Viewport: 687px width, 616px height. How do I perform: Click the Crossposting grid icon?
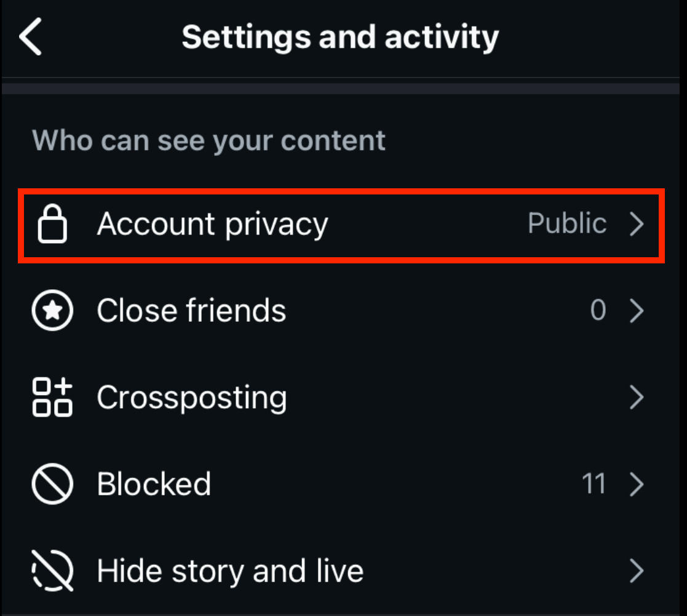point(52,398)
